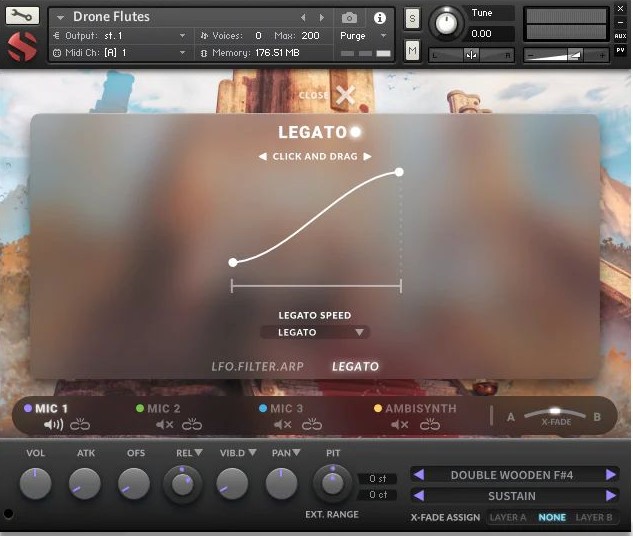Screen dimensions: 633x536
Task: Click the legato curve upper endpoint
Action: pyautogui.click(x=399, y=172)
